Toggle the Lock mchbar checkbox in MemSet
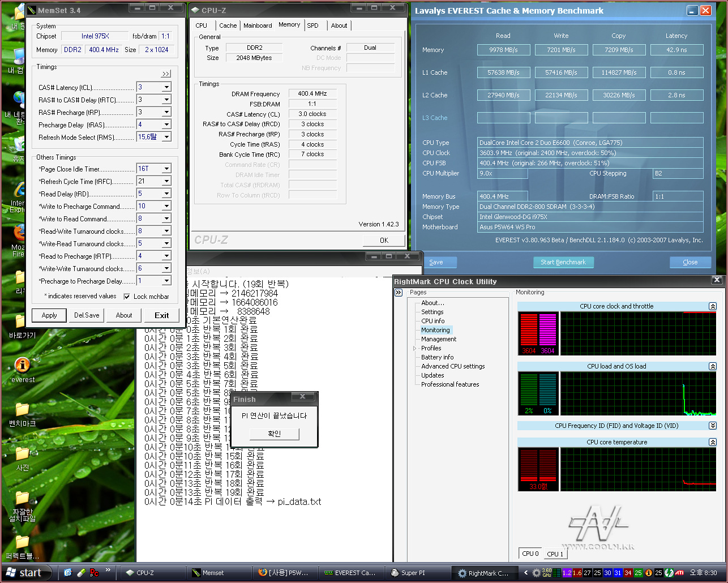The width and height of the screenshot is (728, 583). coord(127,297)
